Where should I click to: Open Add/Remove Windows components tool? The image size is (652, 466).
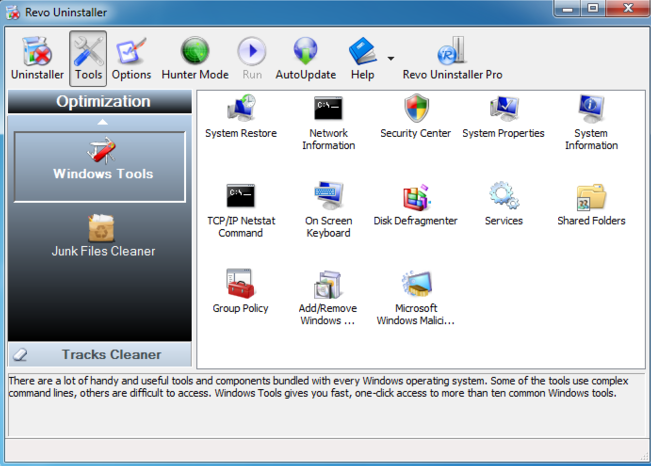coord(328,298)
